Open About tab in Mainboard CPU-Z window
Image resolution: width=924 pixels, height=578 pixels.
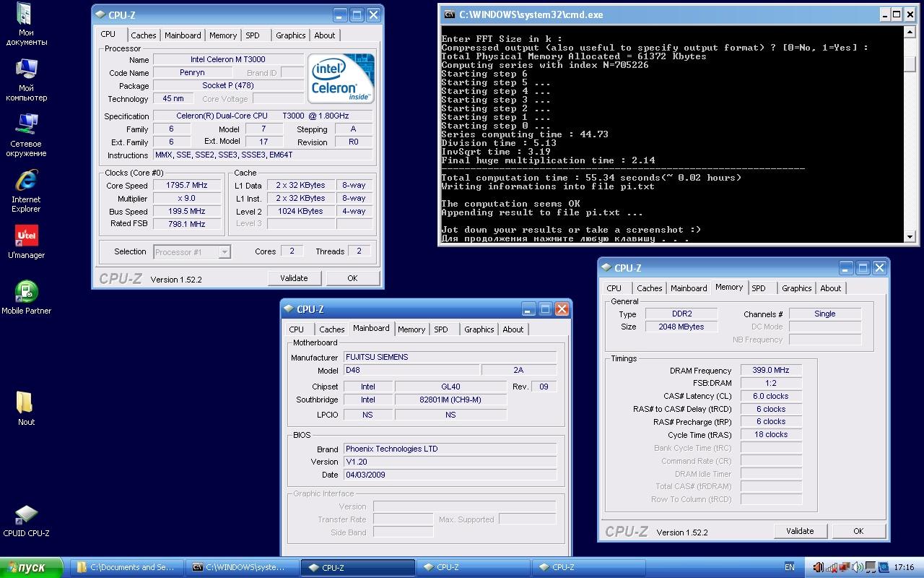click(513, 329)
